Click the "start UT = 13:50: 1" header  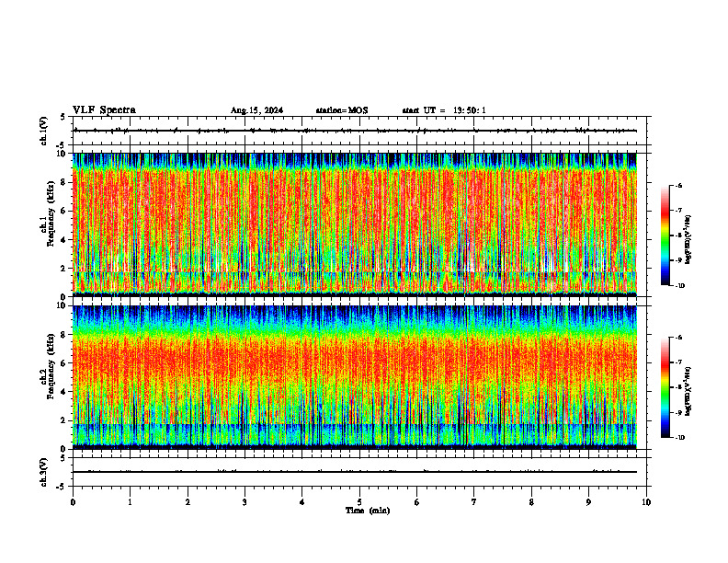pyautogui.click(x=444, y=110)
